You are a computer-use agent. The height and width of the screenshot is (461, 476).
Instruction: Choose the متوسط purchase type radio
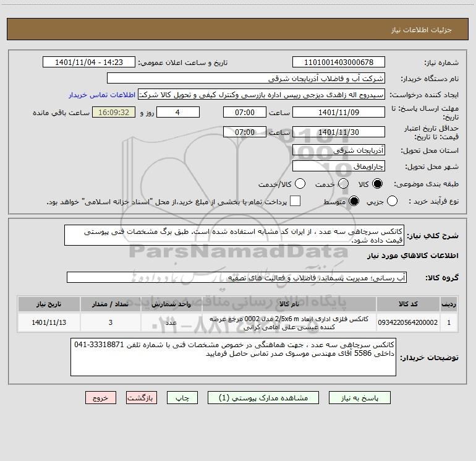coord(354,201)
